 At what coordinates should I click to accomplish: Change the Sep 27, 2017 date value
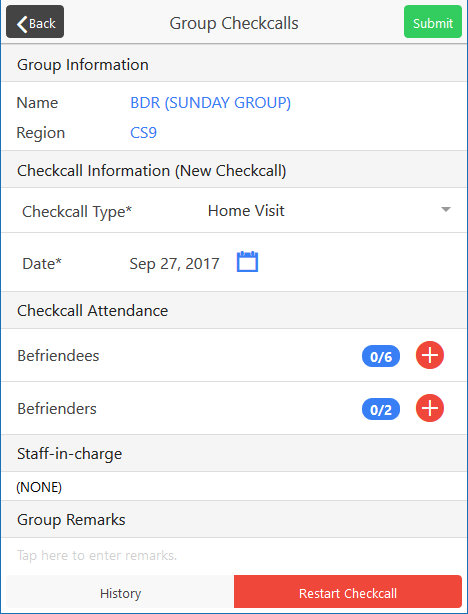174,264
